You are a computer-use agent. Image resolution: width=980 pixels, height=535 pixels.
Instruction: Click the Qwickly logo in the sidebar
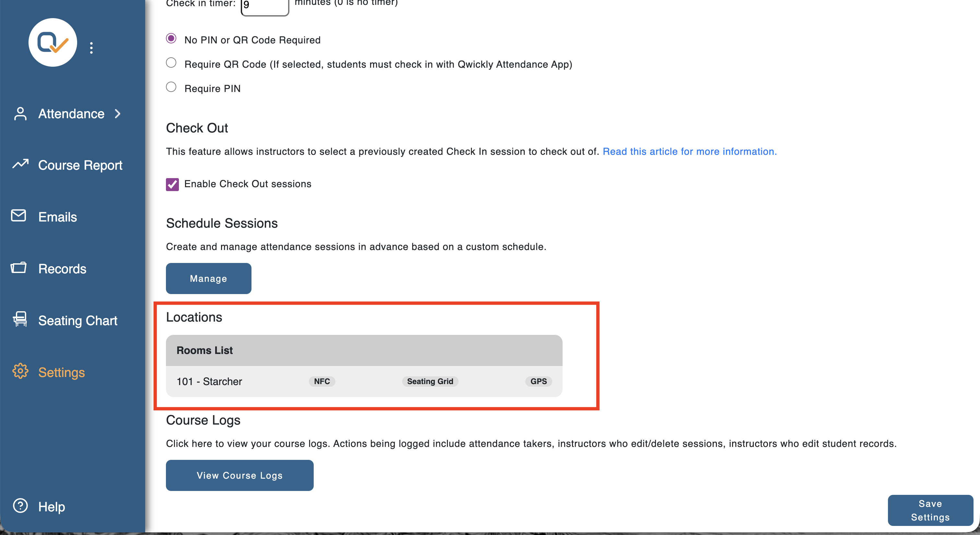pos(53,42)
